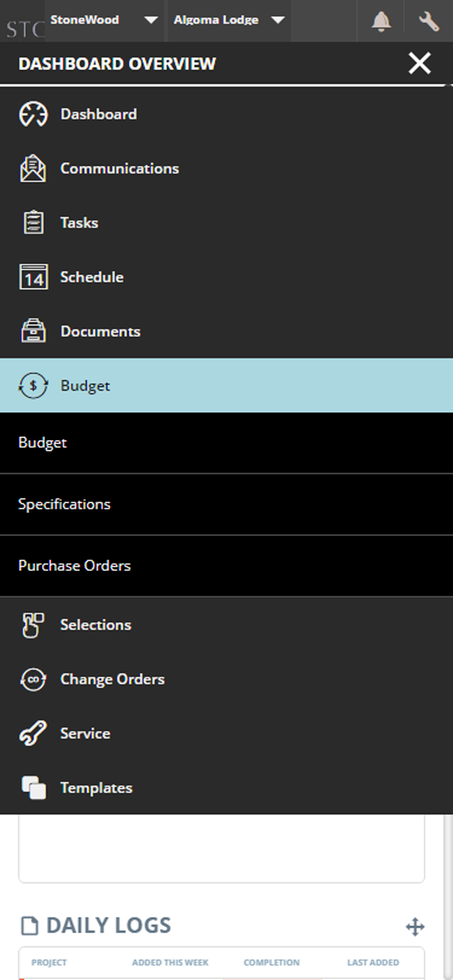Click the Documents file box icon

[34, 331]
